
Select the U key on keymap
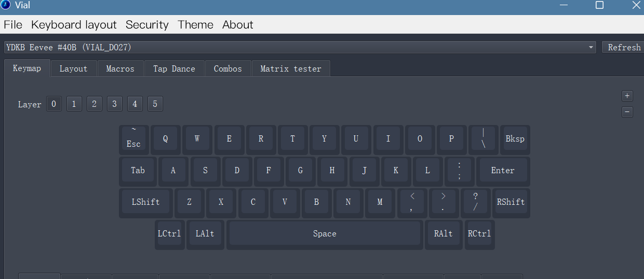pyautogui.click(x=356, y=139)
